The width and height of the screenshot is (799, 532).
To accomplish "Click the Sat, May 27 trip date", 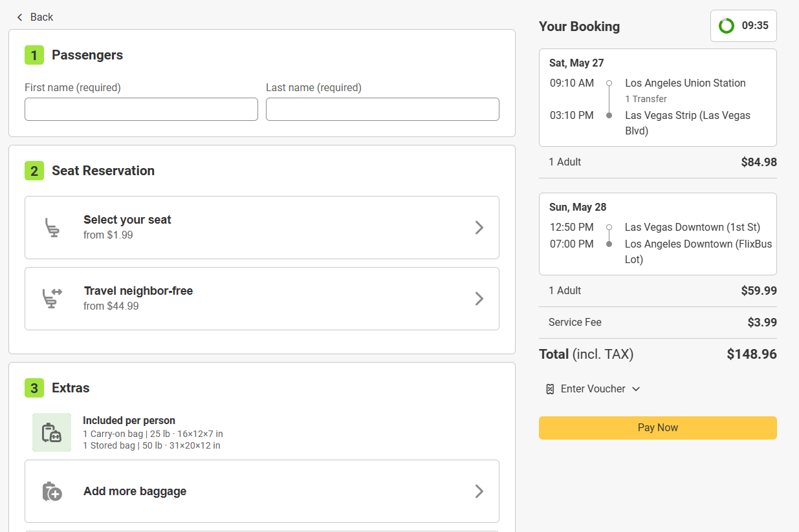I will coord(576,63).
